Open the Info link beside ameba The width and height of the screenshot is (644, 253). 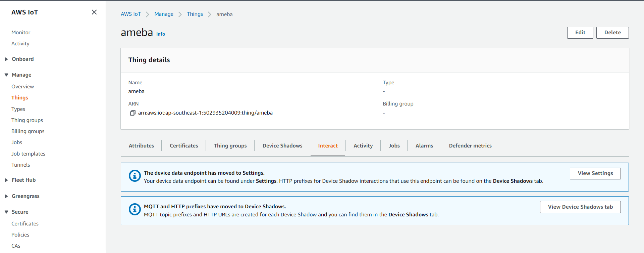tap(161, 34)
